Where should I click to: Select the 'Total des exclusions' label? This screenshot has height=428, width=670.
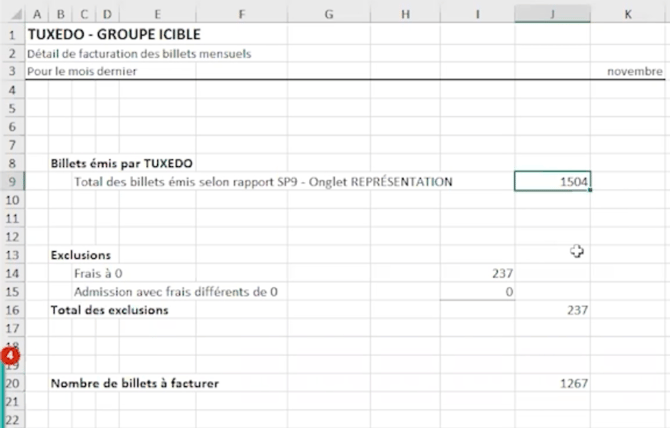pos(109,310)
